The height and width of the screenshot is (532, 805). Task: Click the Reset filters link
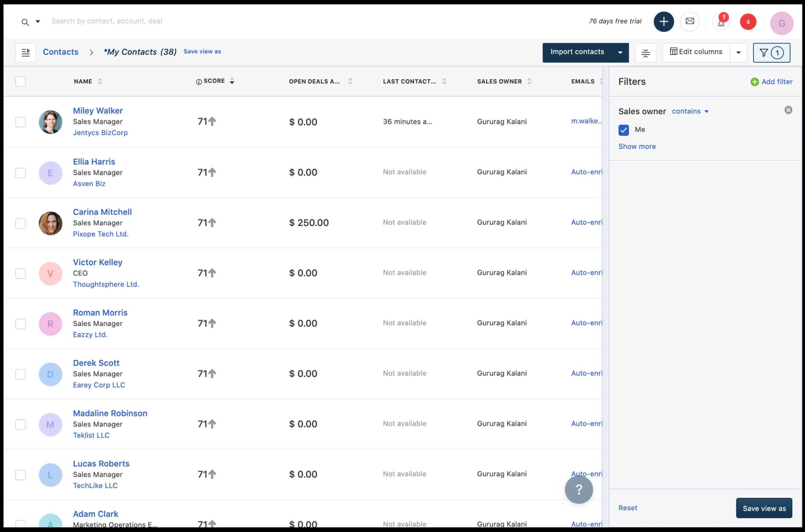tap(627, 508)
